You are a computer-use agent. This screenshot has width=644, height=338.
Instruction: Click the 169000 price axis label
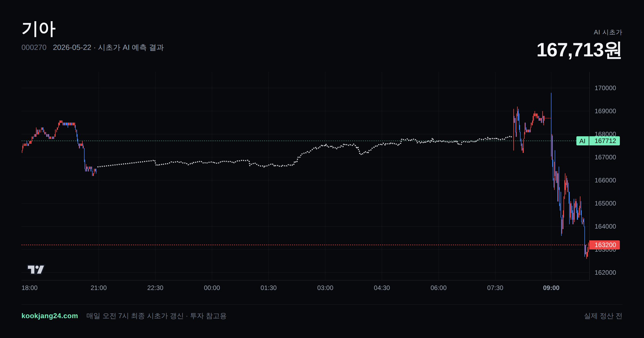[x=605, y=111]
